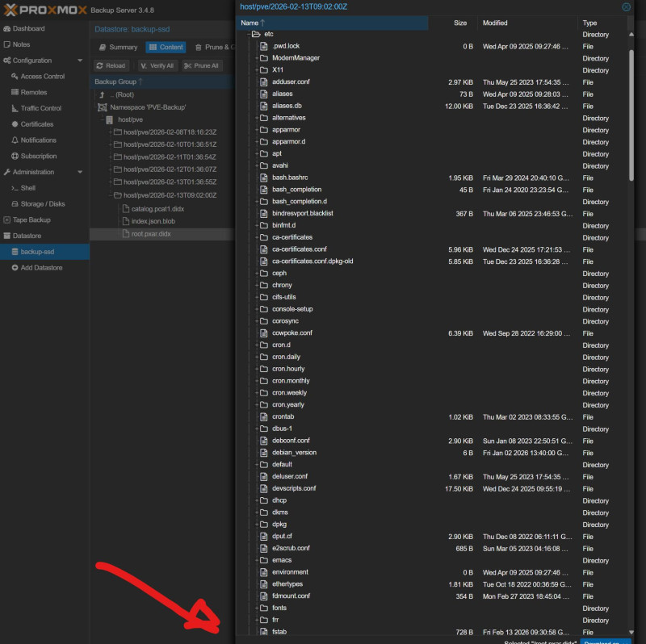This screenshot has width=646, height=644.
Task: Open Notes in the sidebar
Action: 17,44
